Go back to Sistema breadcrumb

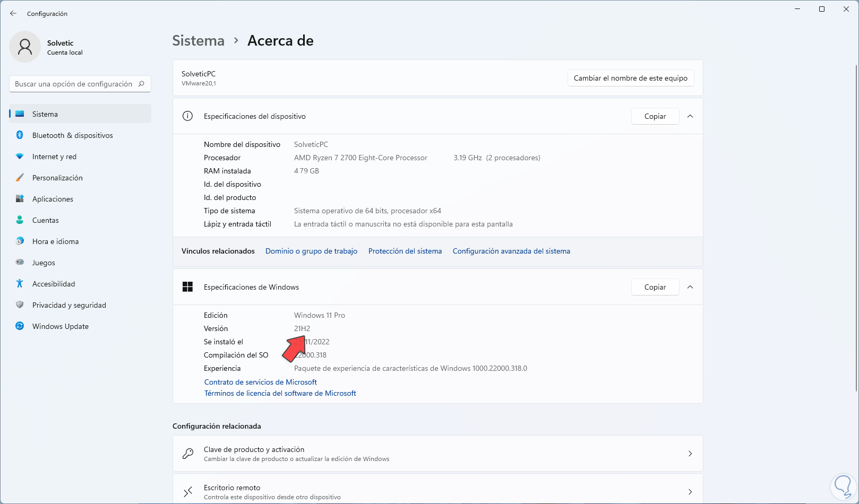pos(198,41)
